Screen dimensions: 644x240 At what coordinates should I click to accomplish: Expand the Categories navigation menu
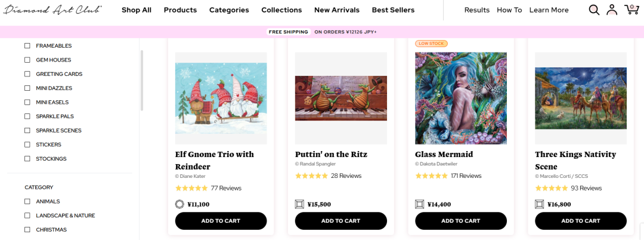(229, 10)
